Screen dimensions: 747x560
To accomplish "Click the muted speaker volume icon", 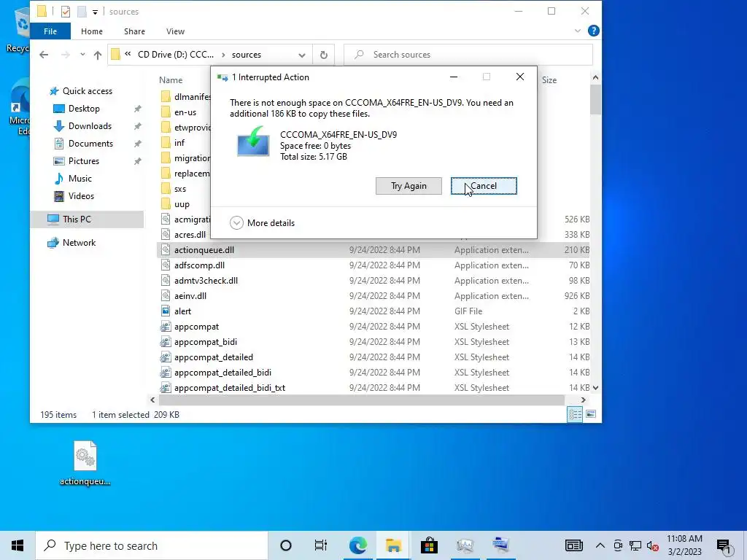I will [x=653, y=545].
